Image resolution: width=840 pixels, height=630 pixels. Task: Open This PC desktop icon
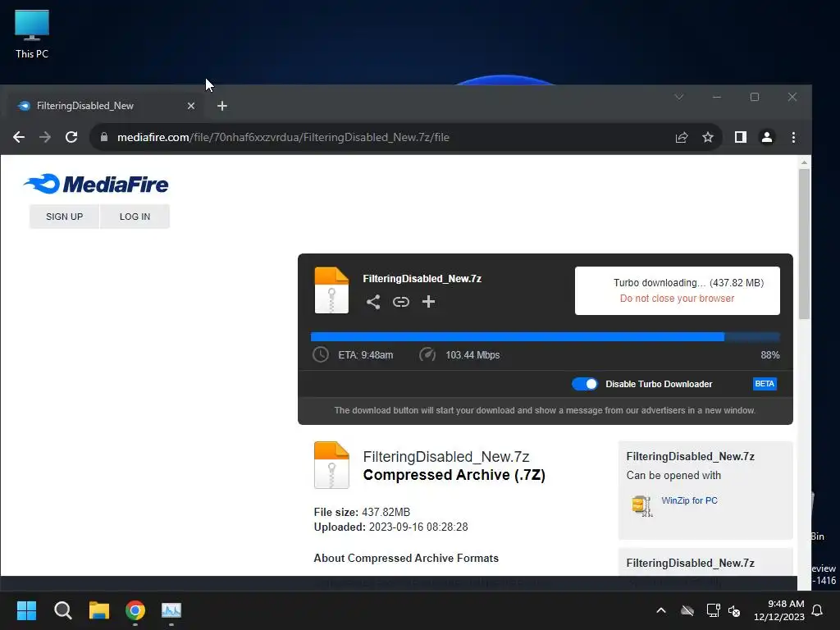click(x=32, y=34)
